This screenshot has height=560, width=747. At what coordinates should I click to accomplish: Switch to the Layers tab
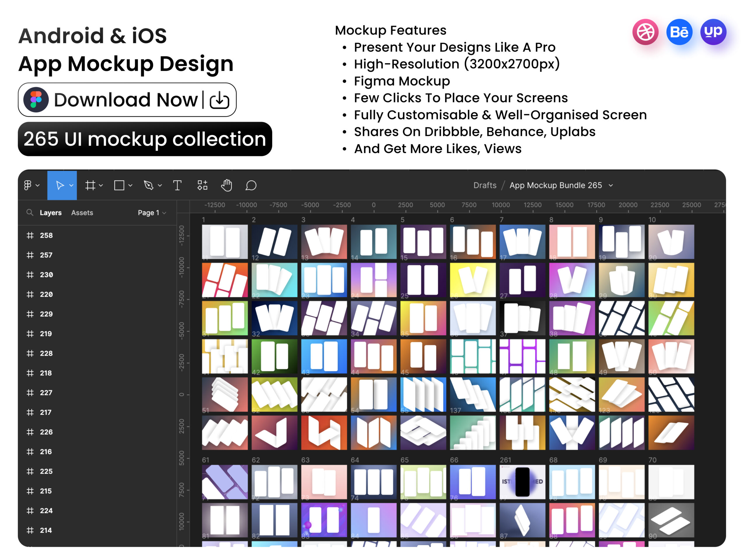[x=51, y=213]
